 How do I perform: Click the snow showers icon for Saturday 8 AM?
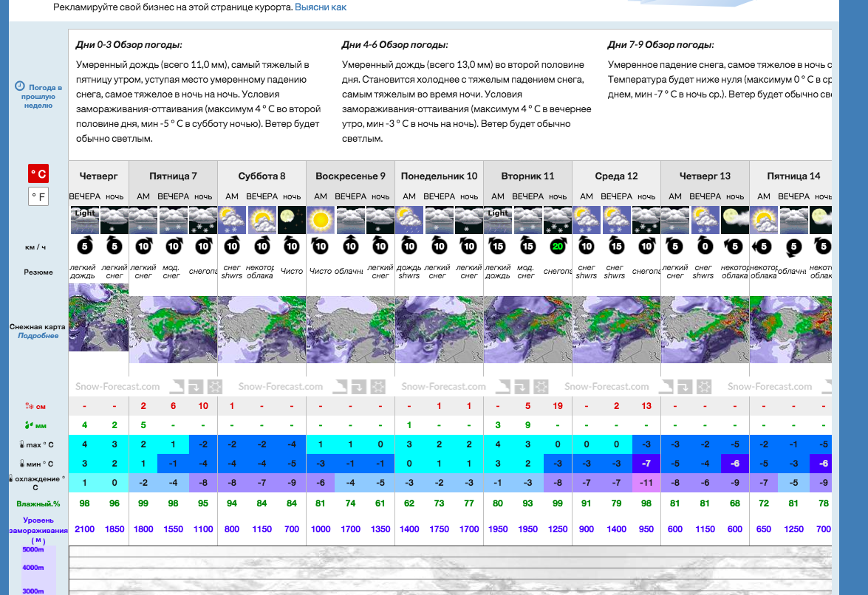232,220
